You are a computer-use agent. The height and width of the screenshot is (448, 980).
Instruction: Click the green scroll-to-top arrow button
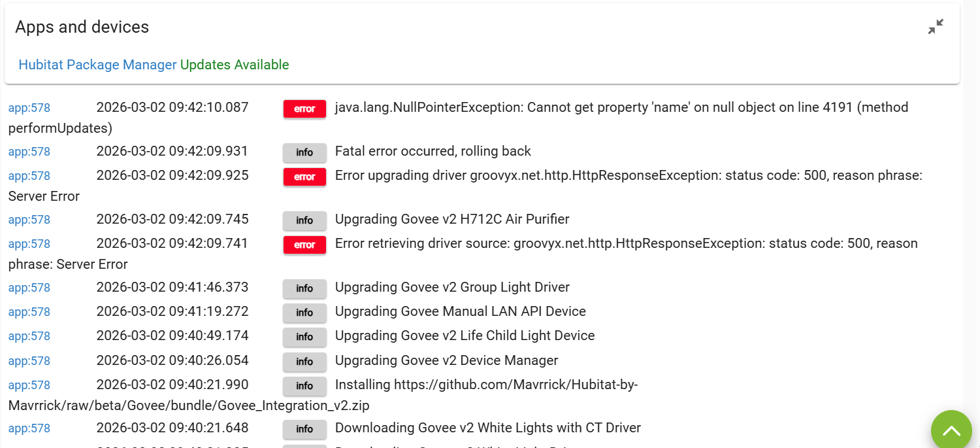(x=951, y=429)
